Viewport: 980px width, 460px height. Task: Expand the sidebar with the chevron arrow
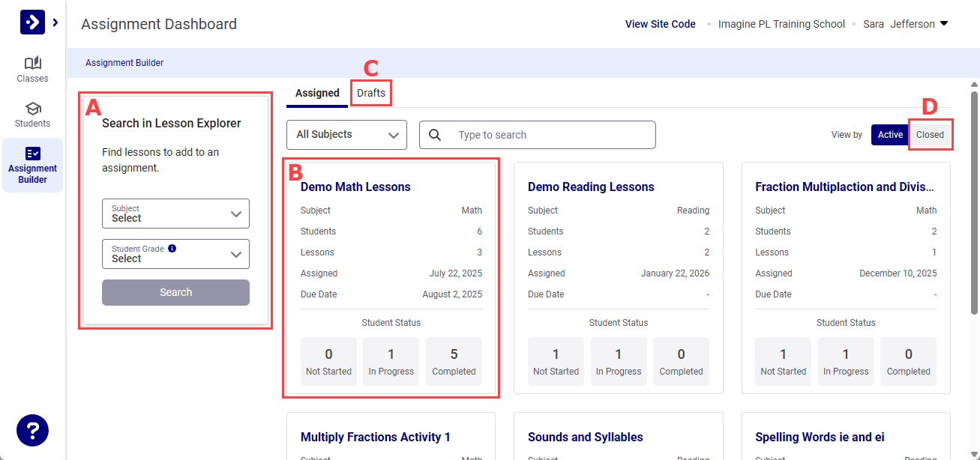[x=55, y=23]
